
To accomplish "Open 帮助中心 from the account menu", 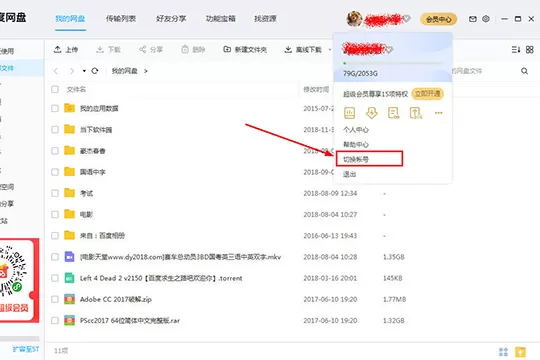I will (356, 144).
